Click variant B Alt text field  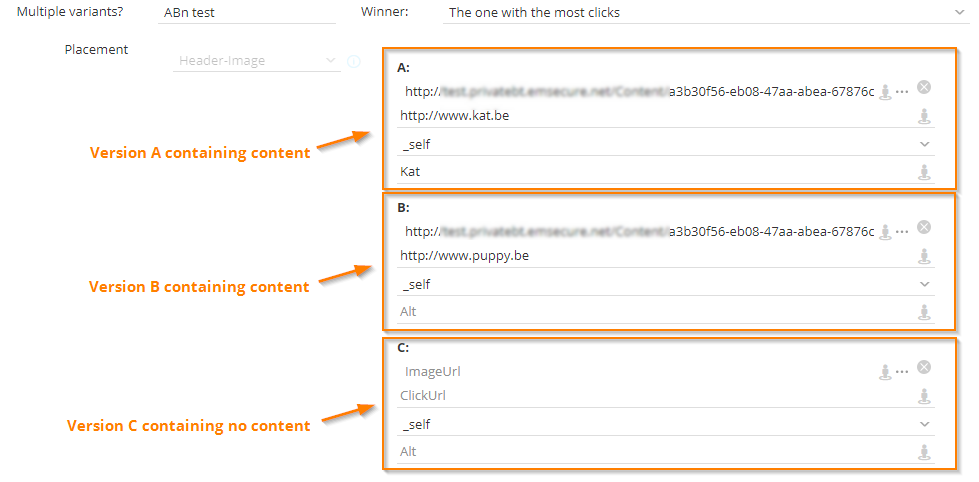[x=650, y=312]
